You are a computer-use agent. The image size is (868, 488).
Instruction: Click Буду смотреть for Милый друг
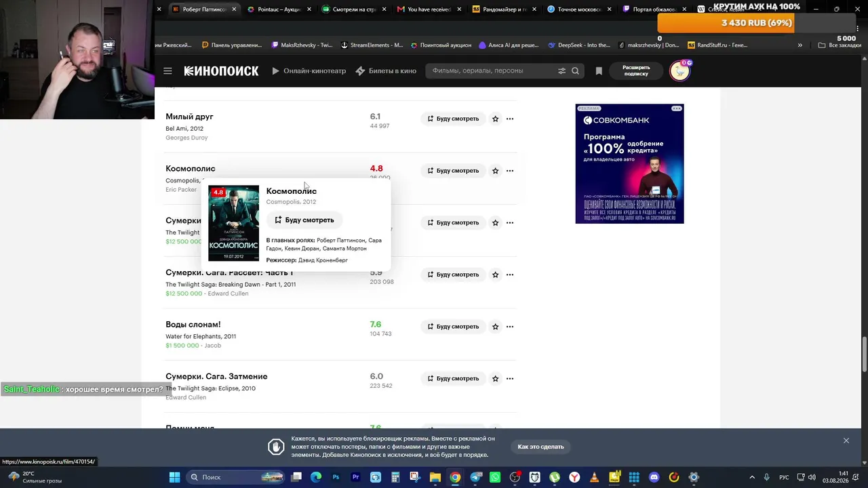(x=453, y=119)
